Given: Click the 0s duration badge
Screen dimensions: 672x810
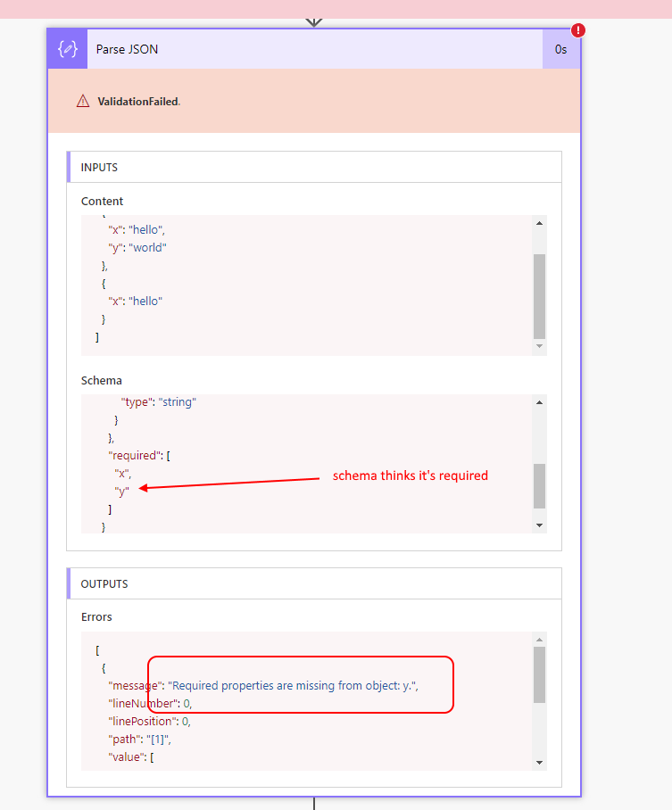Looking at the screenshot, I should click(x=560, y=49).
